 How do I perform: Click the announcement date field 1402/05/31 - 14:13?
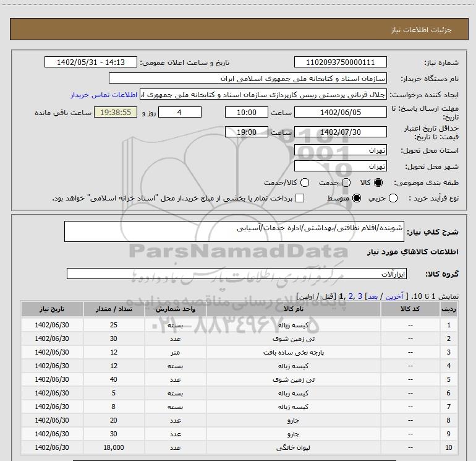(91, 62)
